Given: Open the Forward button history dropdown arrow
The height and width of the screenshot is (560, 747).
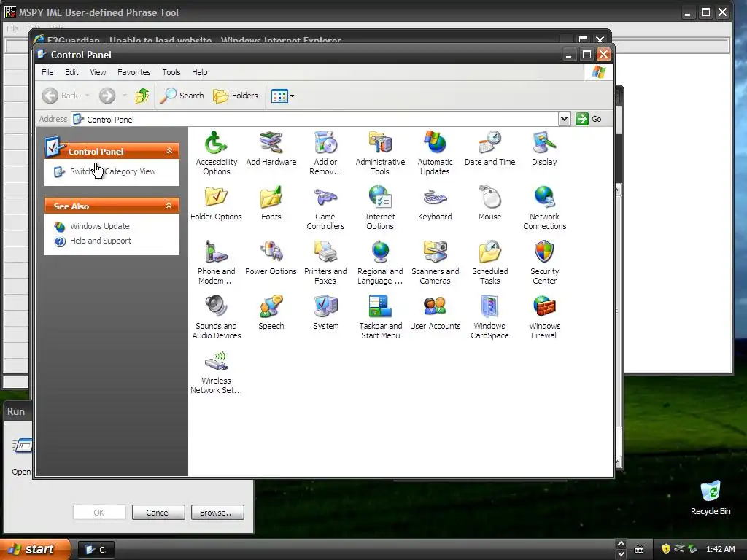Looking at the screenshot, I should pos(124,96).
